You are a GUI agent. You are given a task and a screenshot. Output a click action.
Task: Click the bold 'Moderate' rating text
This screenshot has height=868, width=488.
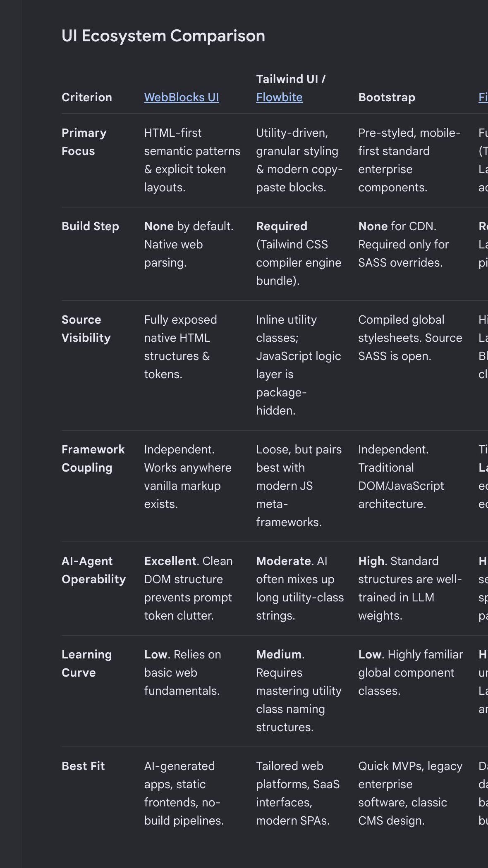[x=284, y=561]
